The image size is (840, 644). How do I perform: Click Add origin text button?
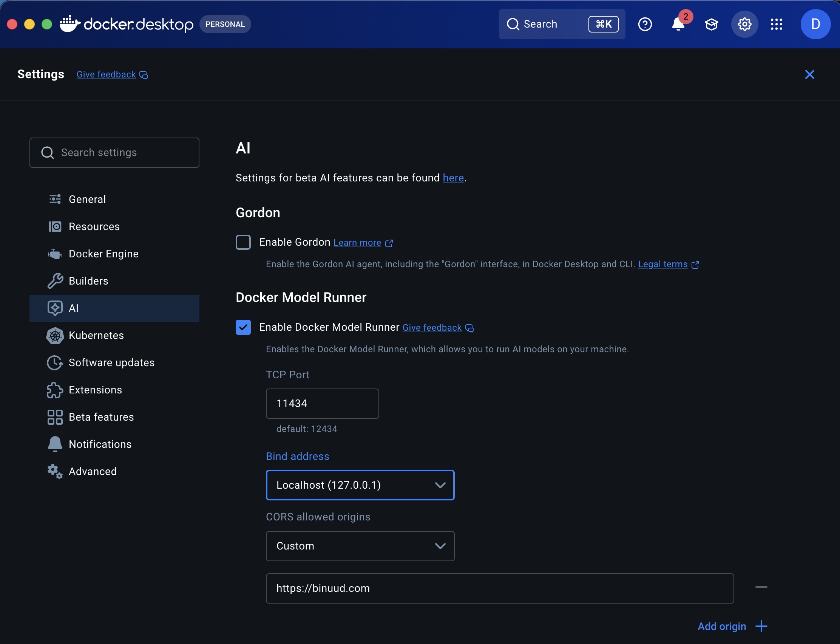[x=722, y=626]
